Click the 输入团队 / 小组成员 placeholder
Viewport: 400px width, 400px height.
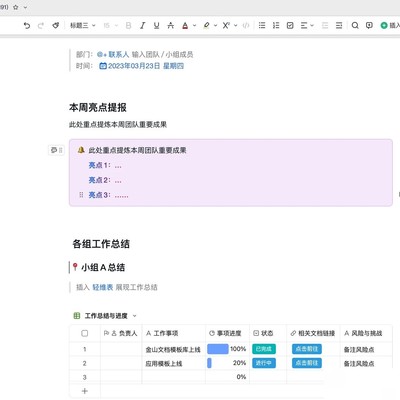(x=162, y=54)
